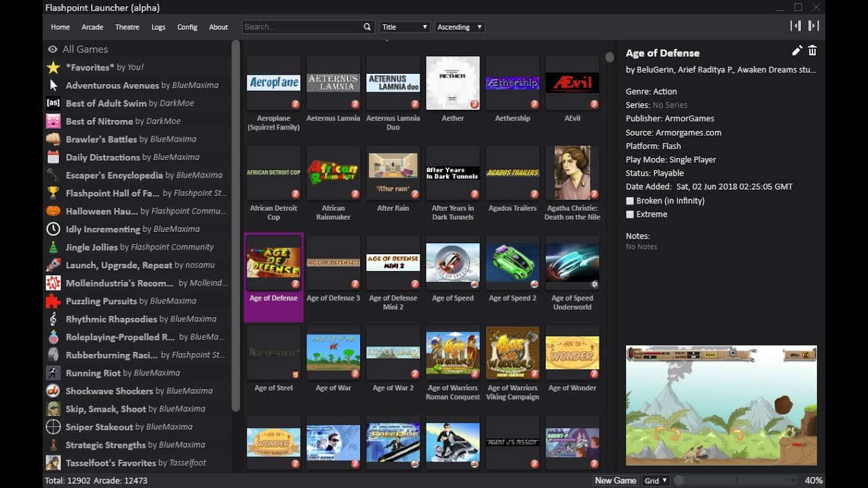Delete game using the trash icon
868x488 pixels.
[x=812, y=51]
